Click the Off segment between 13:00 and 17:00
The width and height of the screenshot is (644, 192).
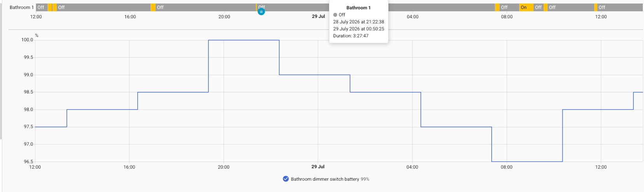coord(103,7)
